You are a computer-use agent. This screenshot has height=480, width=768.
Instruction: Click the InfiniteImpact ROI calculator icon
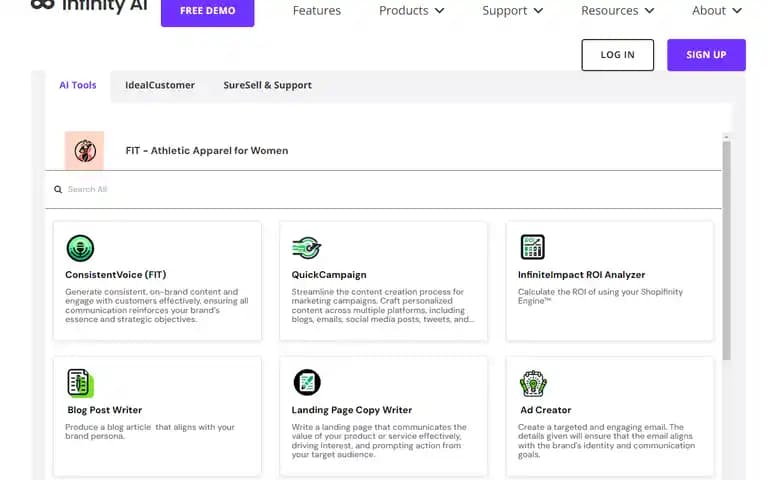click(x=532, y=247)
